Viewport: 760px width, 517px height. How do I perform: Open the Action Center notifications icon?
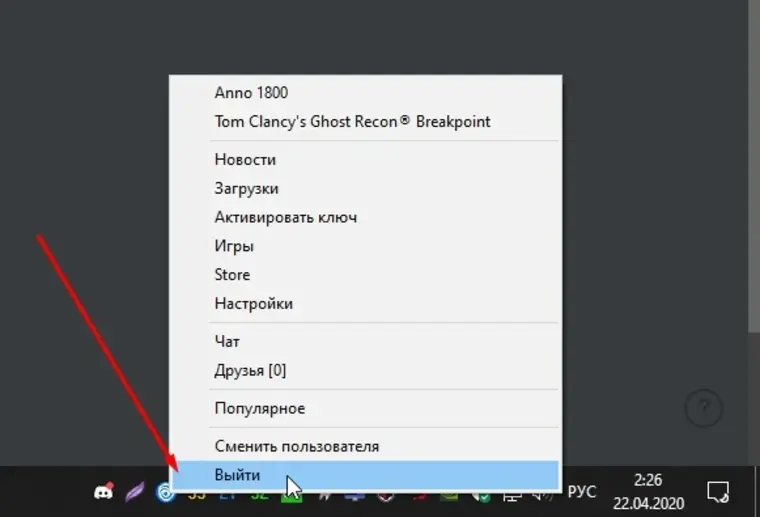tap(718, 492)
